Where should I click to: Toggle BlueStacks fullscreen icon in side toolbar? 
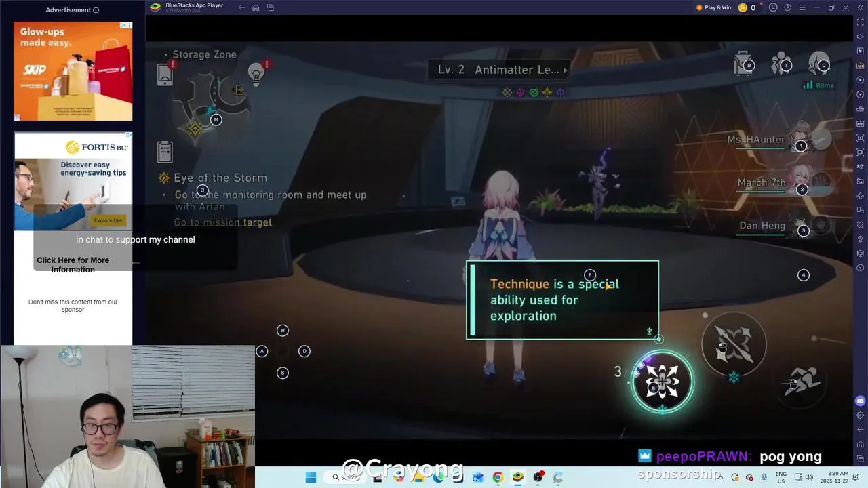(861, 22)
